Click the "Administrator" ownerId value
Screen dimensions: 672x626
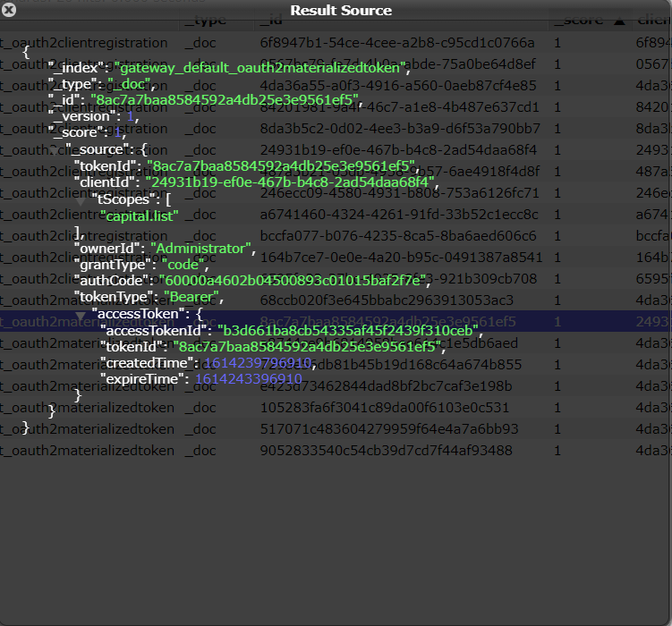(201, 248)
